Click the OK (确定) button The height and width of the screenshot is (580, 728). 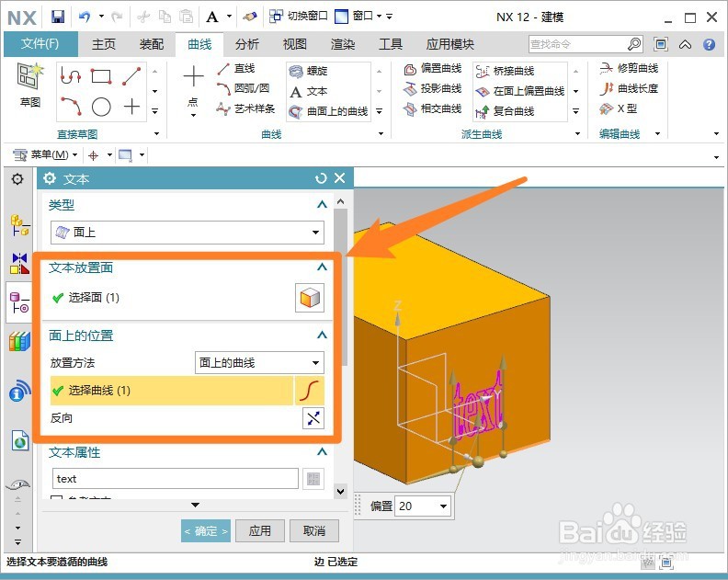(x=206, y=530)
